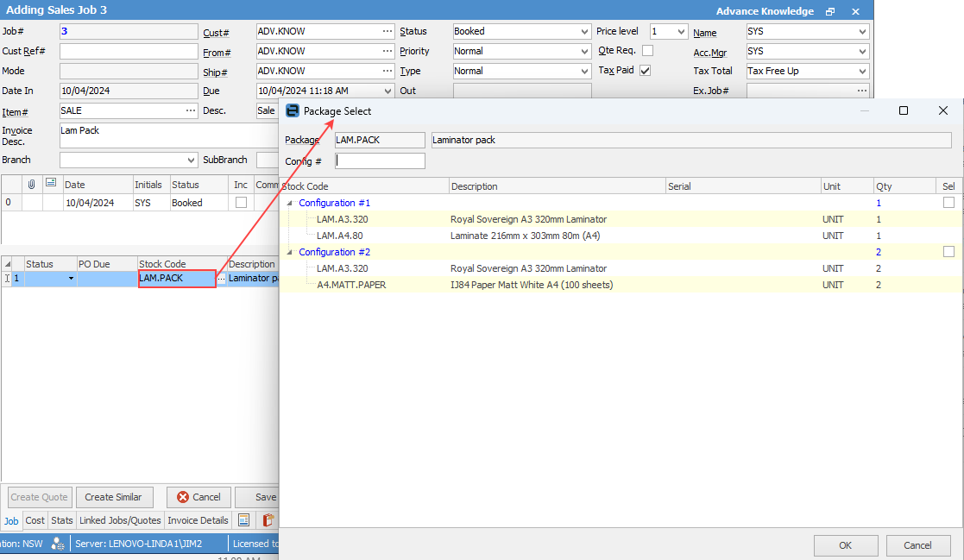Screen dimensions: 964x560
Task: Uncheck the Tax Paid checkbox
Action: (645, 71)
